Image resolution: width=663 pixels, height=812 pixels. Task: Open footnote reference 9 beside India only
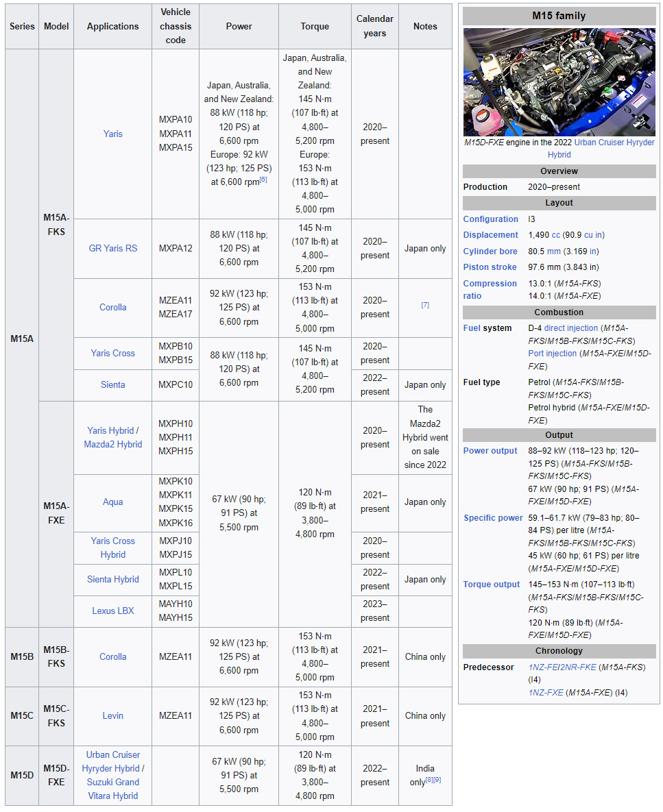437,779
